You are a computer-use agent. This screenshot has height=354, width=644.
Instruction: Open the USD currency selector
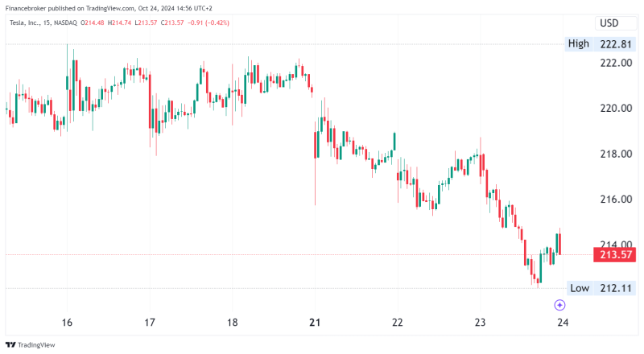[609, 23]
